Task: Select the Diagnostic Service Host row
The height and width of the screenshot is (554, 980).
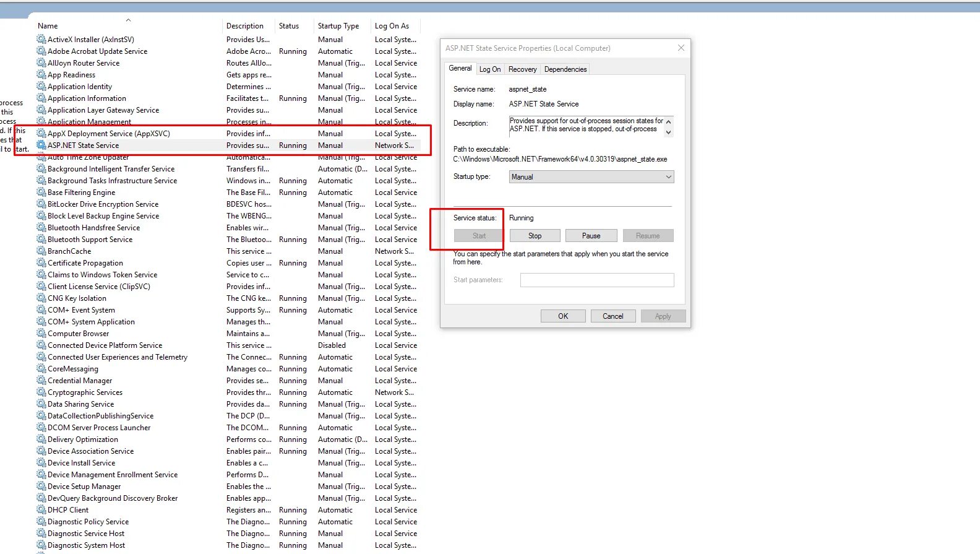Action: pyautogui.click(x=228, y=533)
